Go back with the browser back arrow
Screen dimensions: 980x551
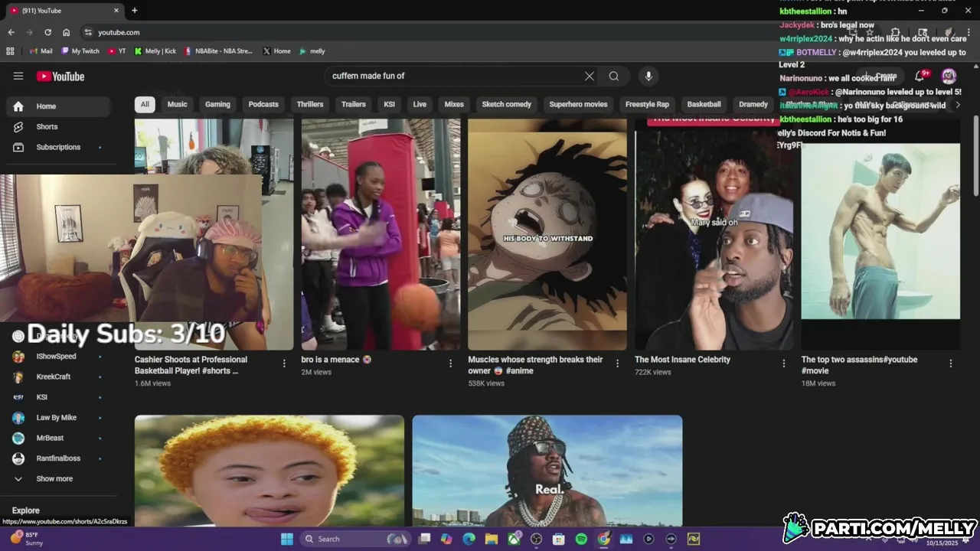(x=11, y=32)
